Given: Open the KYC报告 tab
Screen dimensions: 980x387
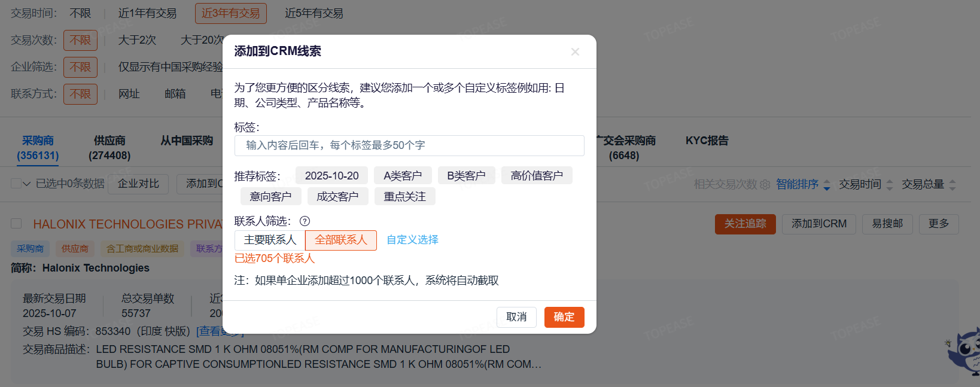Looking at the screenshot, I should click(707, 141).
